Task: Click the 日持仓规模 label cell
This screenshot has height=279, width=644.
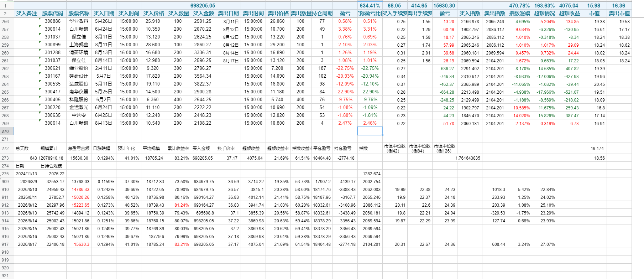Action: (53, 166)
